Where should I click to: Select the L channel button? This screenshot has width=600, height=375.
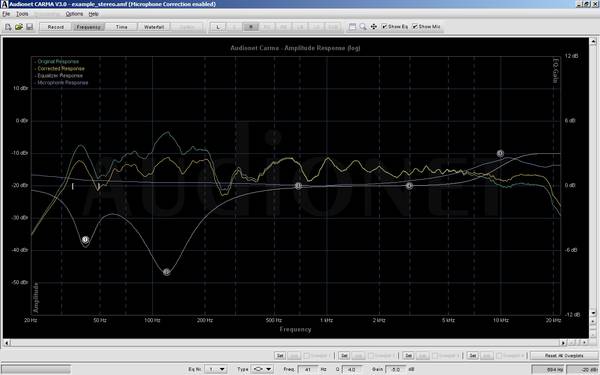tap(218, 27)
